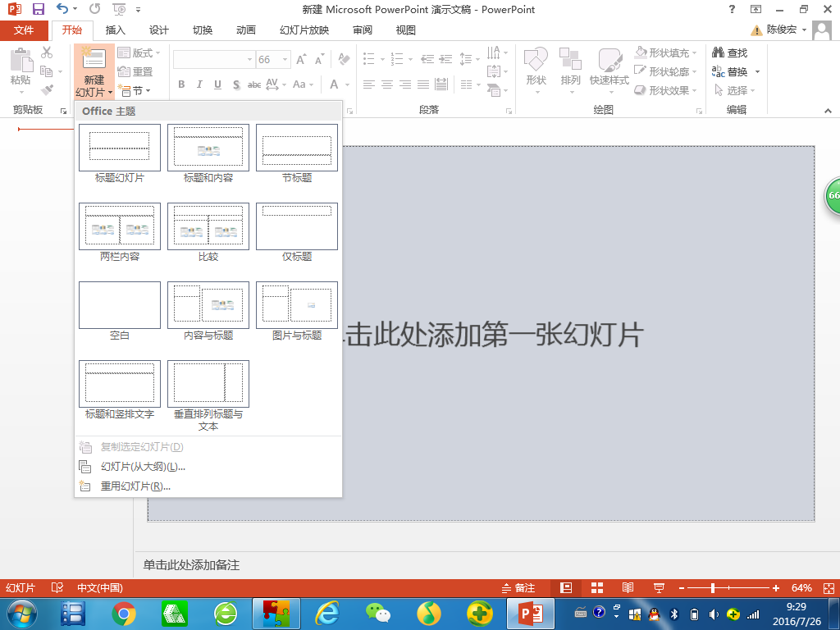The width and height of the screenshot is (840, 630).
Task: Choose 幻灯片(从大纲) menu entry
Action: coord(208,467)
